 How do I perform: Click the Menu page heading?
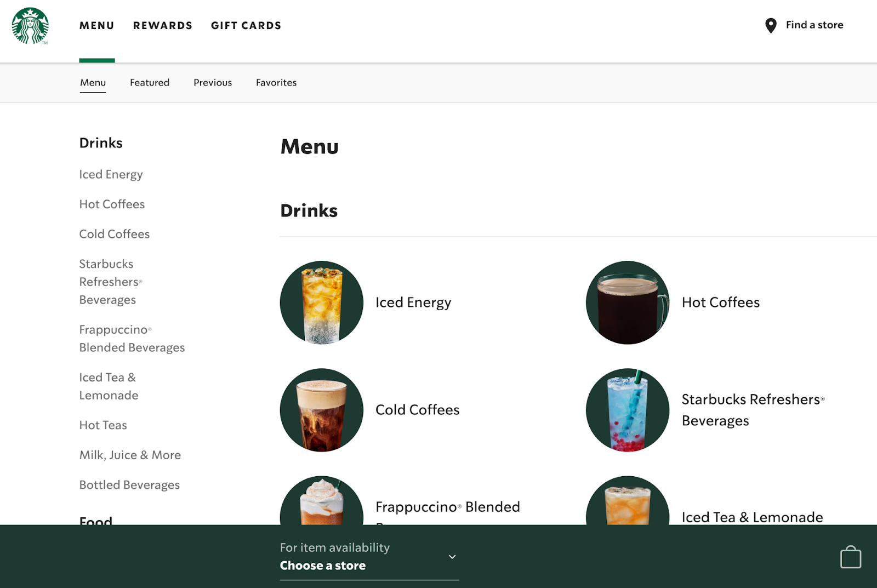point(310,147)
